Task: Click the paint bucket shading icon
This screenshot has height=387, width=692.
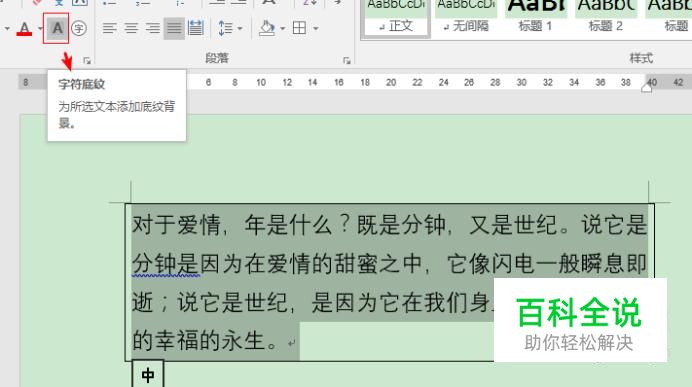Action: click(267, 29)
